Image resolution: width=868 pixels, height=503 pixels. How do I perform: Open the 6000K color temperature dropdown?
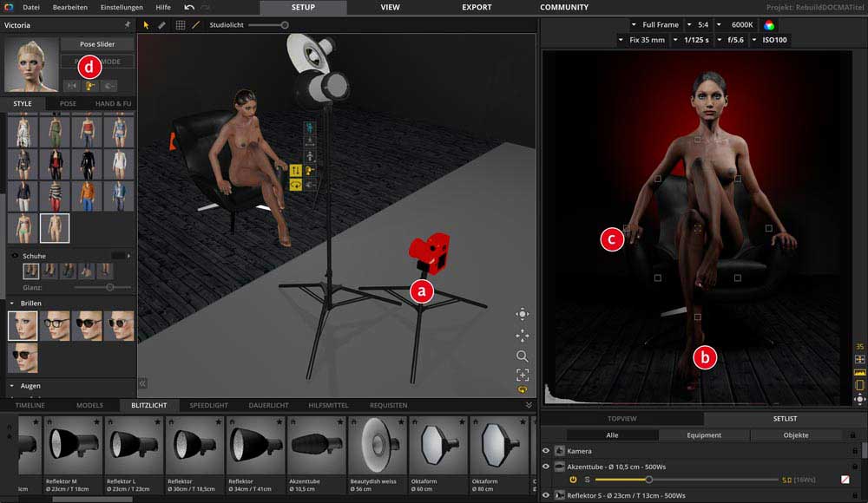(x=734, y=25)
